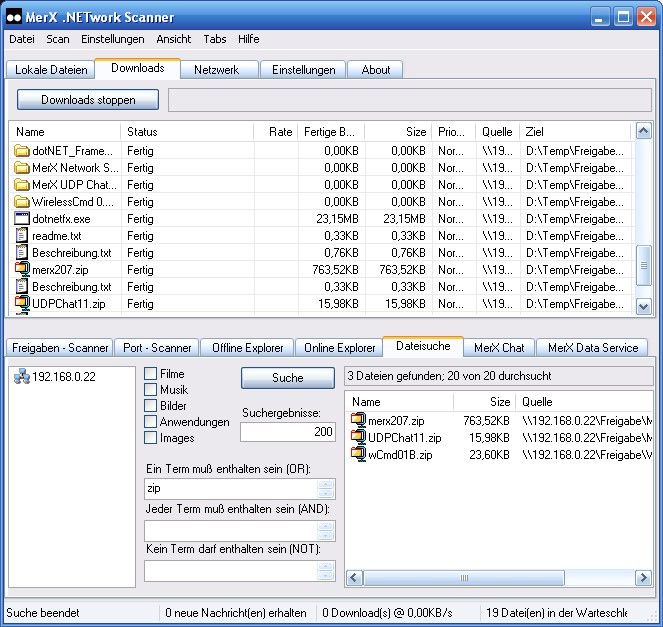Image resolution: width=663 pixels, height=627 pixels.
Task: Click the WirelessCmd folder icon
Action: (22, 202)
